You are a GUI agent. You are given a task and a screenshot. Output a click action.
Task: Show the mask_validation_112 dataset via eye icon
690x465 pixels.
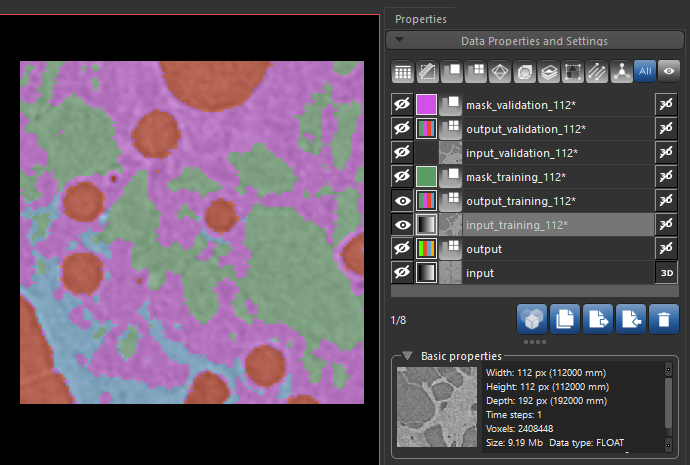coord(402,105)
